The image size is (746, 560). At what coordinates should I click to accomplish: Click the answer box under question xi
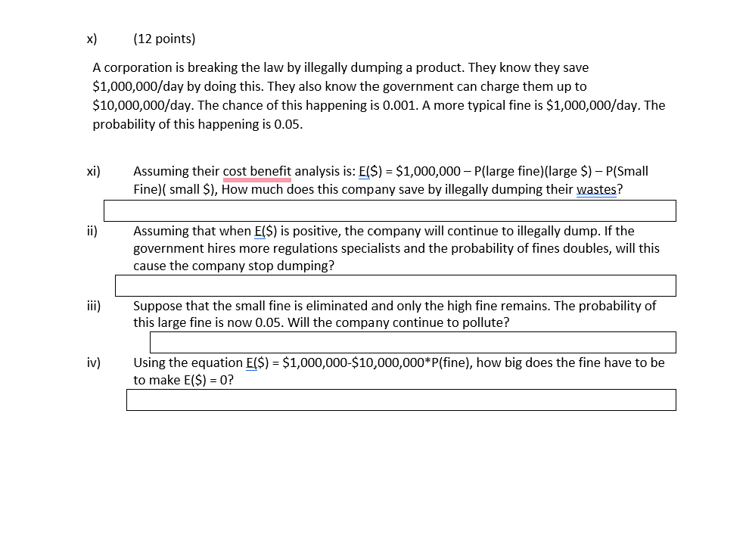coord(390,210)
